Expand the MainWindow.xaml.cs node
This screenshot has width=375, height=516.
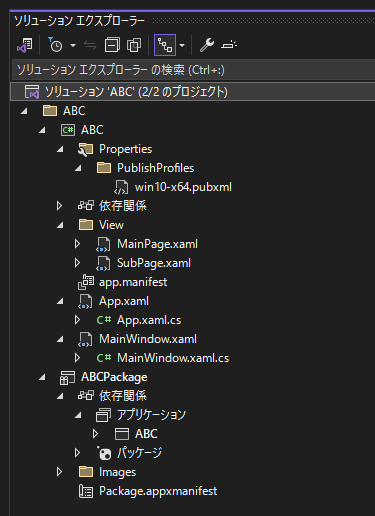click(77, 358)
